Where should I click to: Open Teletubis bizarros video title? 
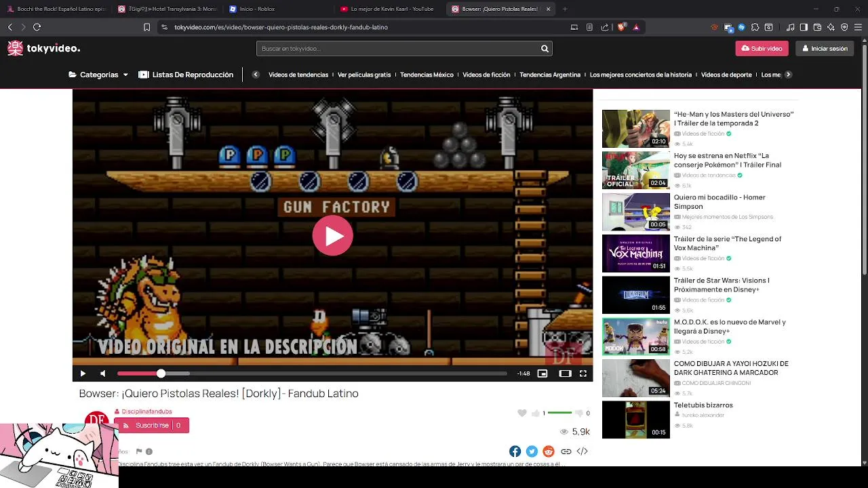[703, 405]
